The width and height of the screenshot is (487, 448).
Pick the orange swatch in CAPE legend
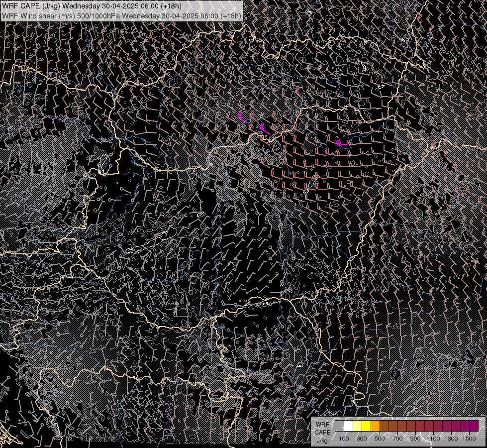point(375,426)
